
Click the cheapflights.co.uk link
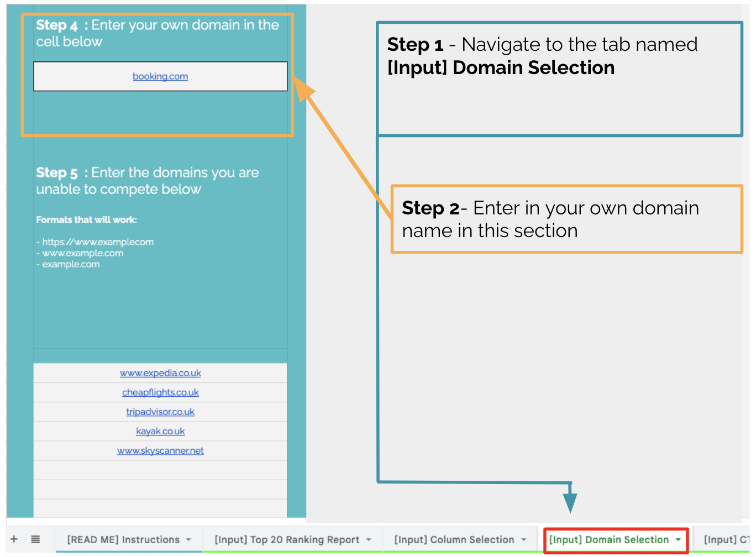[160, 392]
